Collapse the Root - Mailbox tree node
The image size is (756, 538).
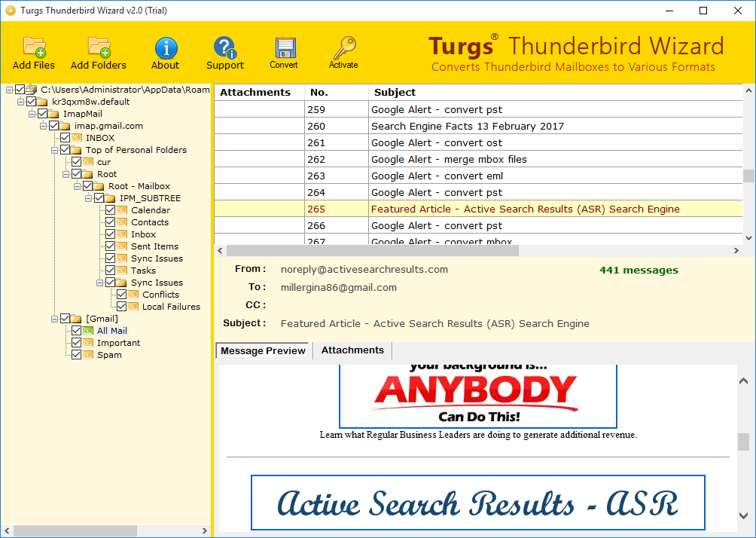point(77,186)
